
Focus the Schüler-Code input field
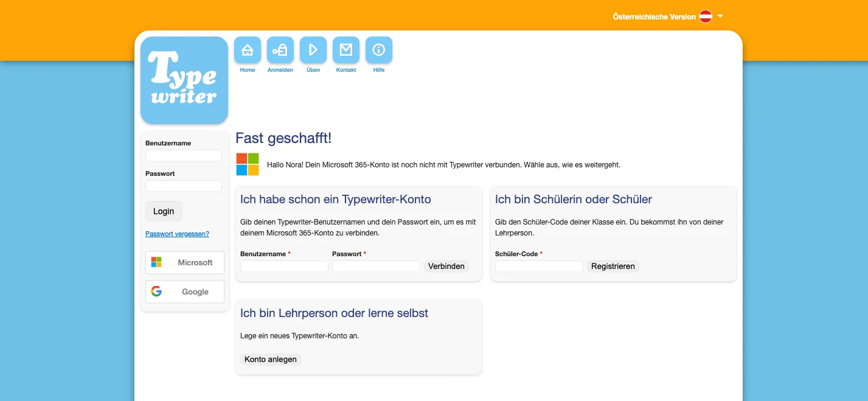539,266
